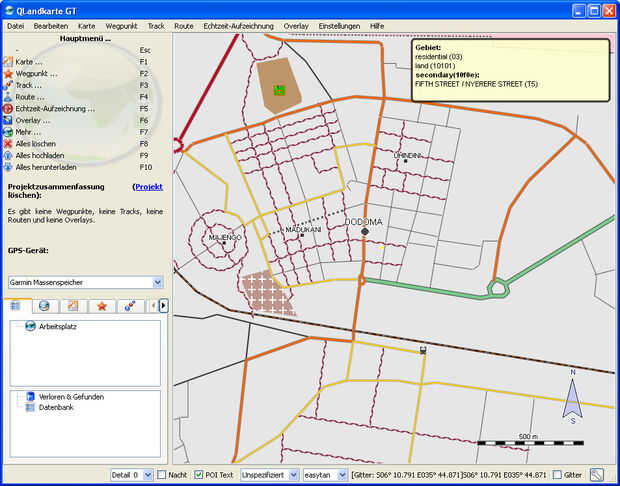Open the Wegpunkt menu in menu bar

[121, 25]
